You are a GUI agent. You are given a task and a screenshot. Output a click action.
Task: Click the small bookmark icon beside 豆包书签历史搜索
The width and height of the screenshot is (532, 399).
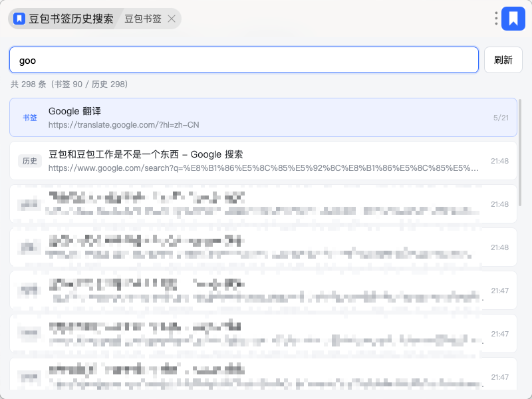pos(19,19)
